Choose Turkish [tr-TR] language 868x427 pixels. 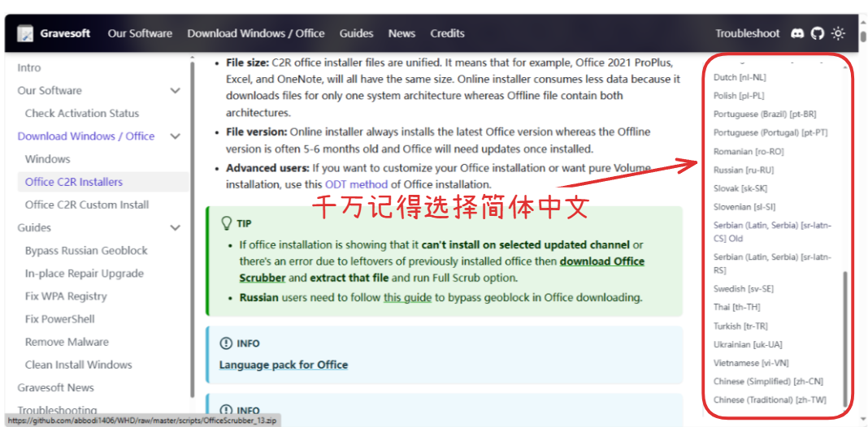pyautogui.click(x=740, y=326)
